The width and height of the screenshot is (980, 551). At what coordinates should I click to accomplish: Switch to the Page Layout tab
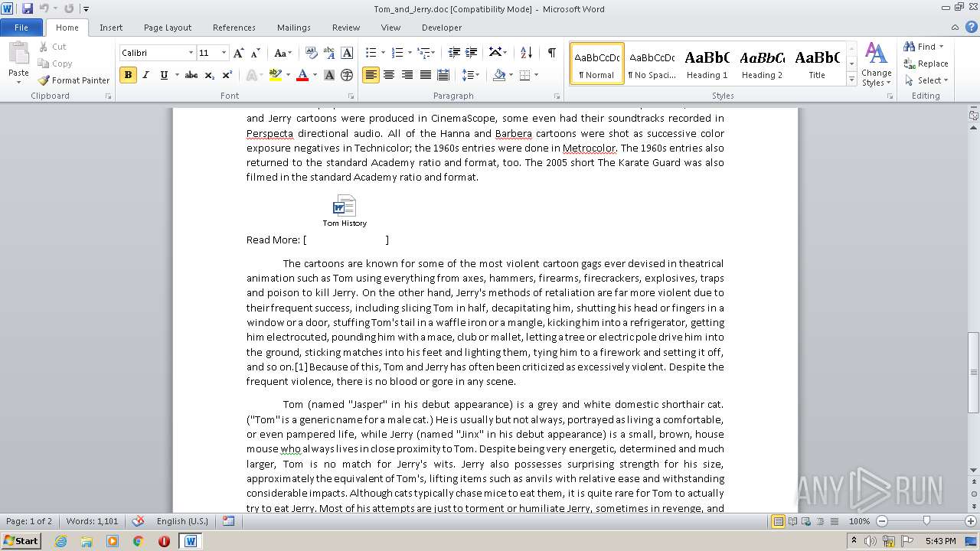point(168,28)
